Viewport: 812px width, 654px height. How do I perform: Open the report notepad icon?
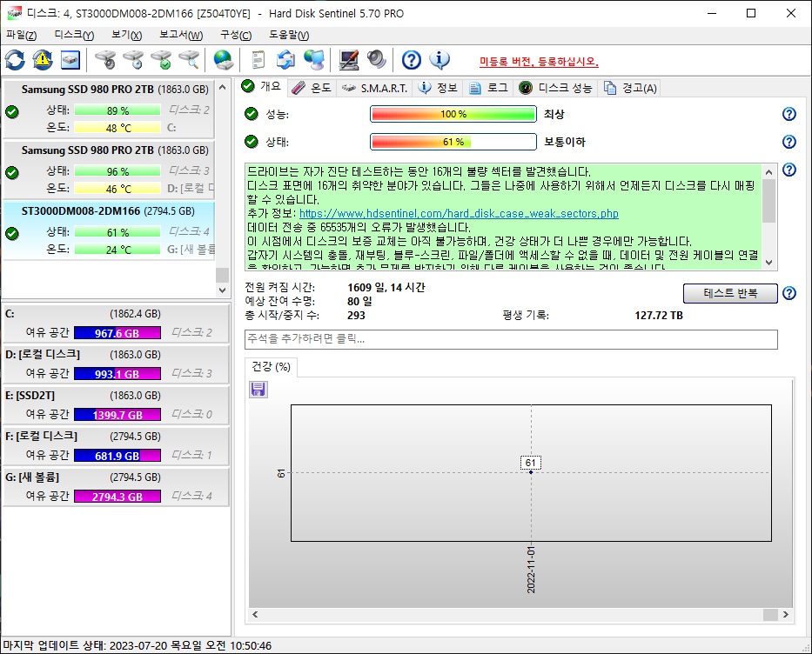[258, 60]
